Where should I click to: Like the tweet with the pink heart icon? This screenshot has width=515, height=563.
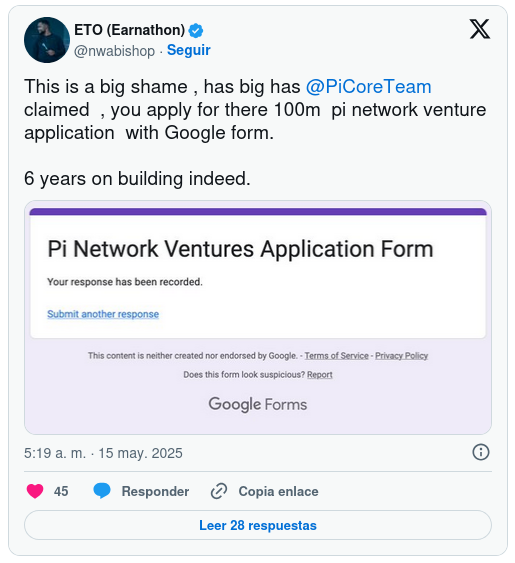(35, 491)
